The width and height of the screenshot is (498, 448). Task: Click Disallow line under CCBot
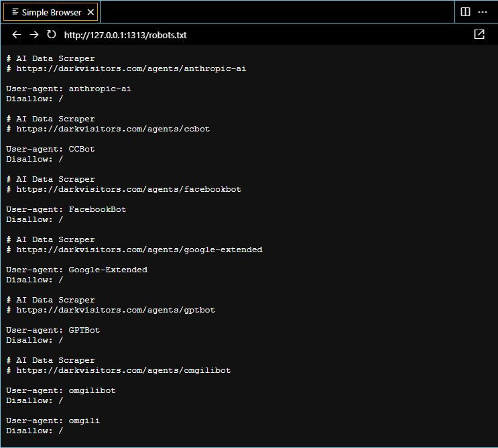[35, 159]
